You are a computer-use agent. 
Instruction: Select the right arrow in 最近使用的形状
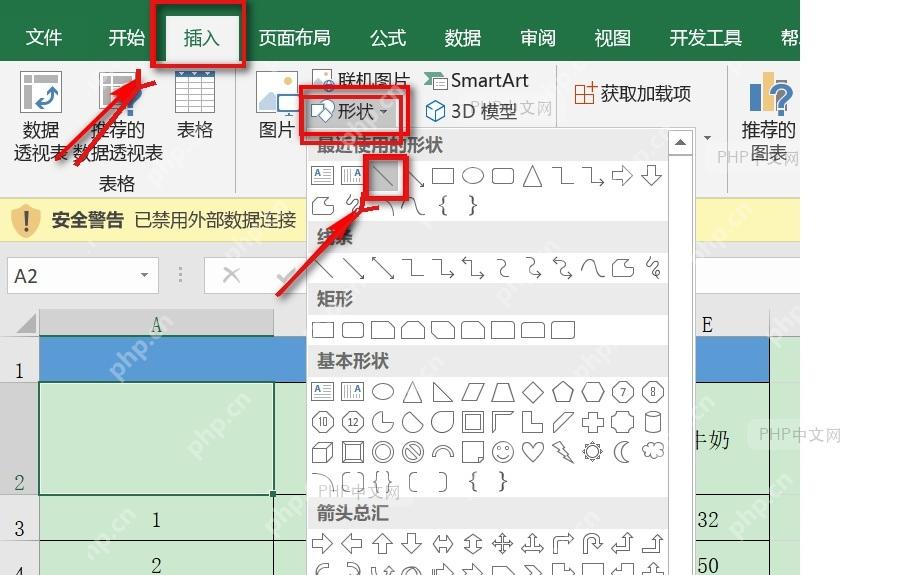click(x=622, y=175)
